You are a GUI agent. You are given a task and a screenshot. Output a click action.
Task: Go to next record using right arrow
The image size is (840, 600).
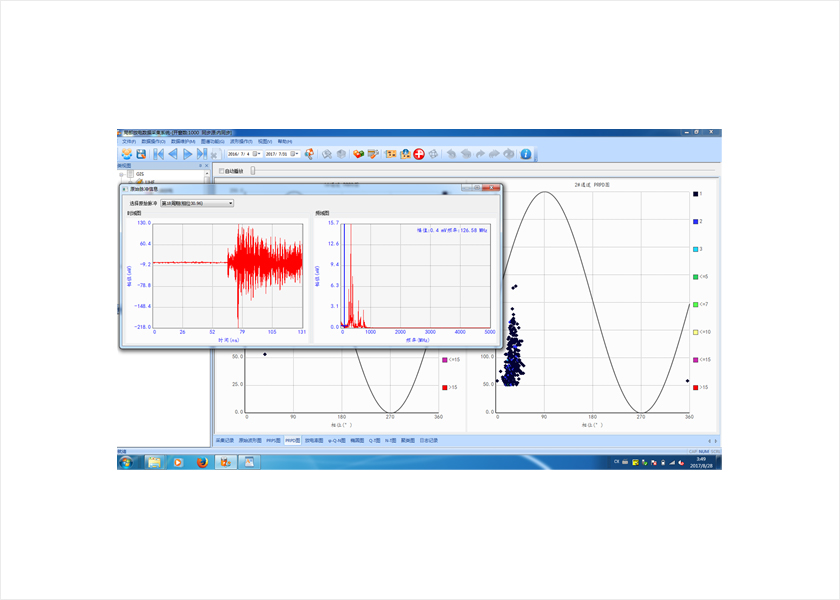click(187, 154)
